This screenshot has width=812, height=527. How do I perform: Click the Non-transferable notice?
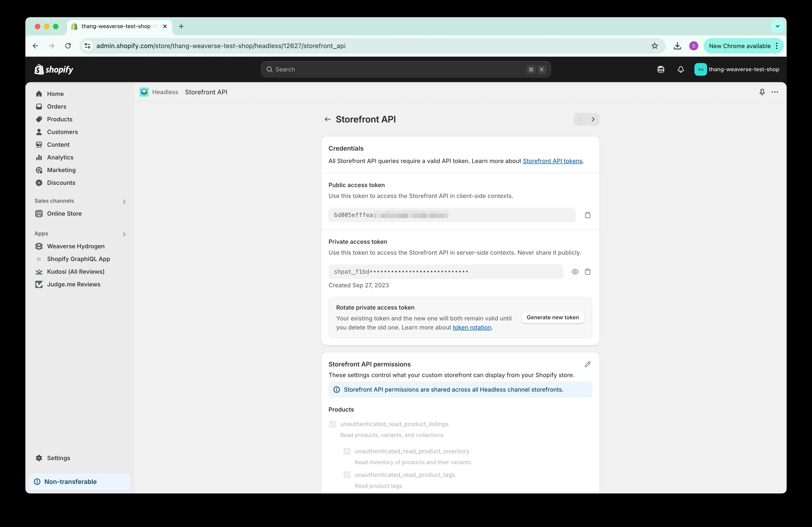coord(80,482)
